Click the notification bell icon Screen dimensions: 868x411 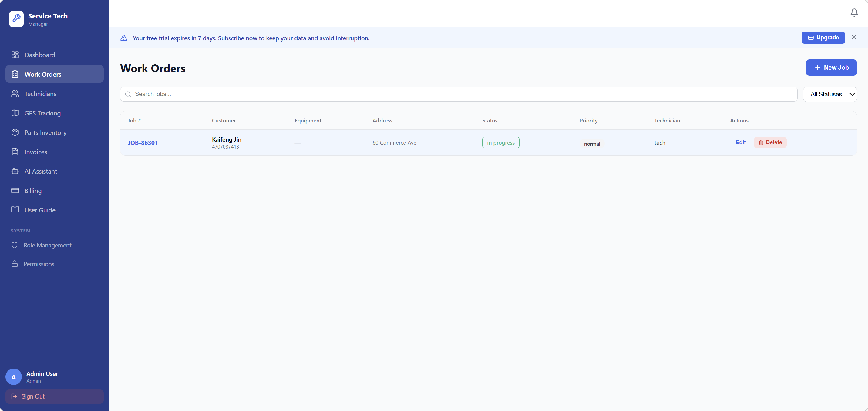(854, 13)
